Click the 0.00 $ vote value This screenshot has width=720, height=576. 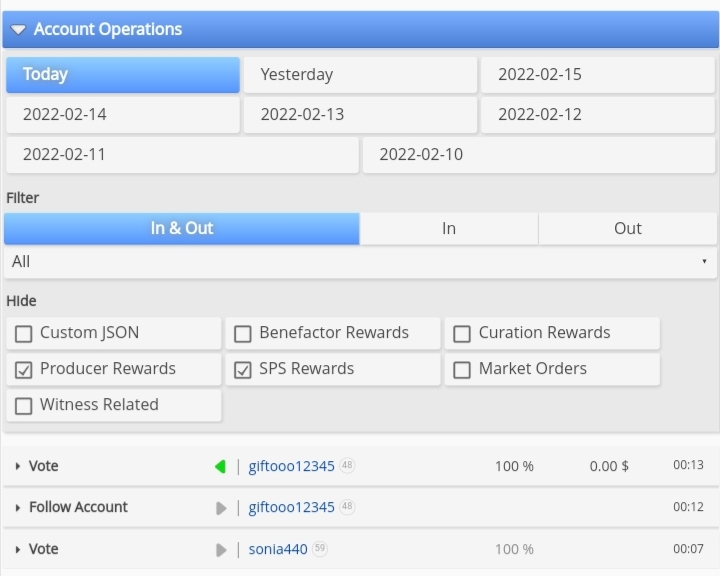point(609,466)
